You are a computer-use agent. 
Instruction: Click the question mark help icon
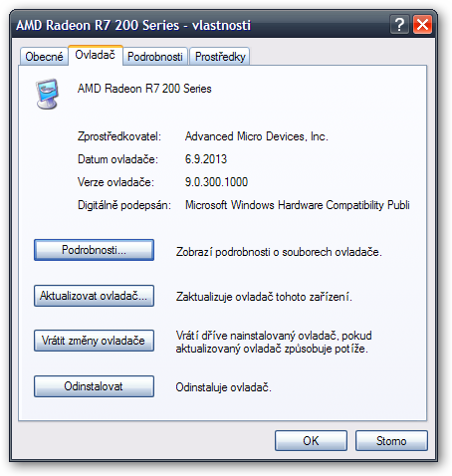coord(399,24)
